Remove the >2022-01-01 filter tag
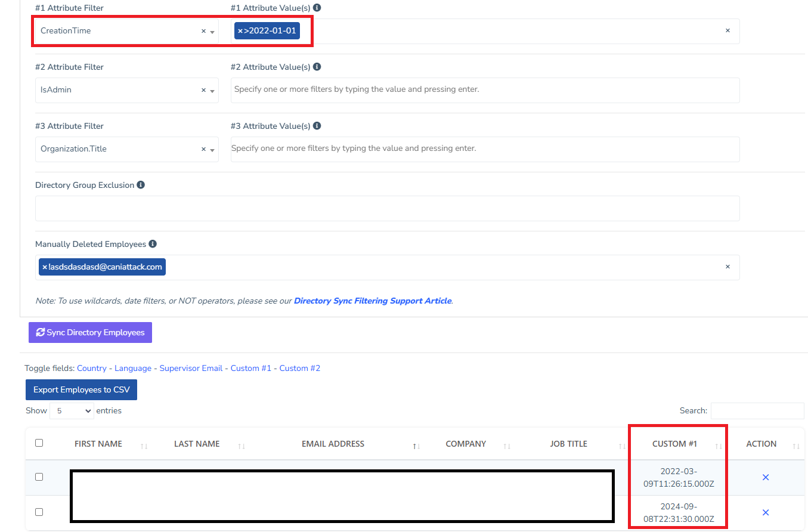The height and width of the screenshot is (532, 808). tap(240, 31)
